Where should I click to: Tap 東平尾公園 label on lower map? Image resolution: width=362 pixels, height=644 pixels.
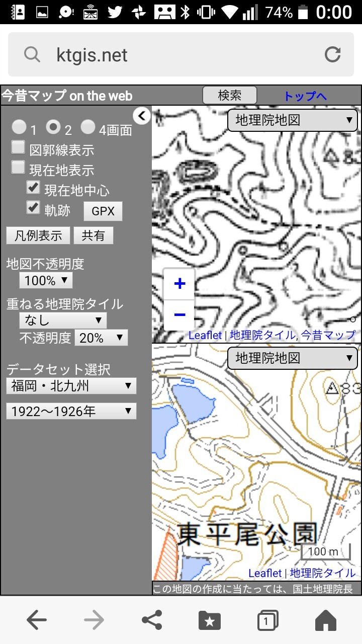coord(248,535)
